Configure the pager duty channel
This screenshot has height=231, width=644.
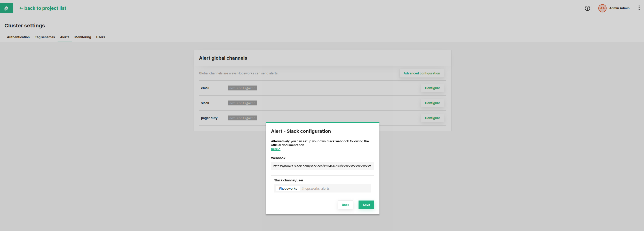(x=432, y=118)
